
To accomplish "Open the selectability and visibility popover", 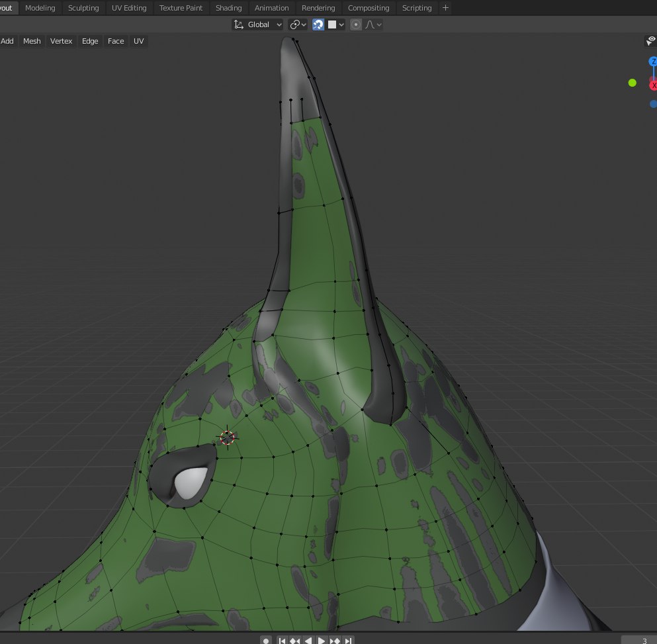I will point(651,41).
